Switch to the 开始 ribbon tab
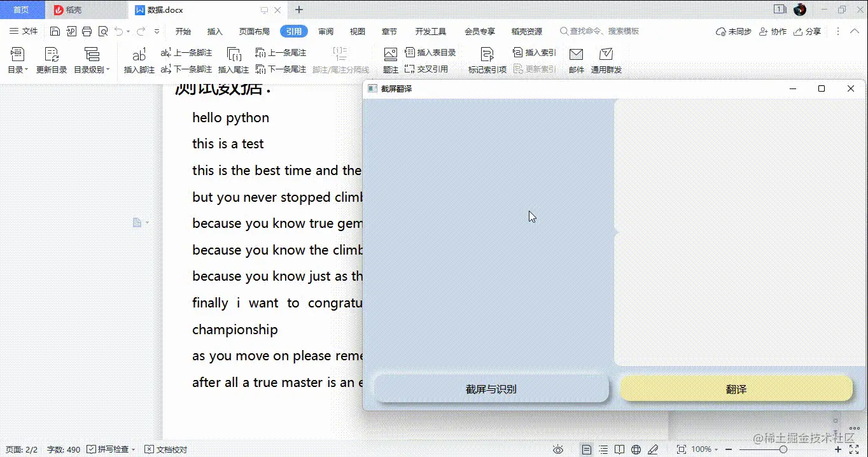 point(183,31)
